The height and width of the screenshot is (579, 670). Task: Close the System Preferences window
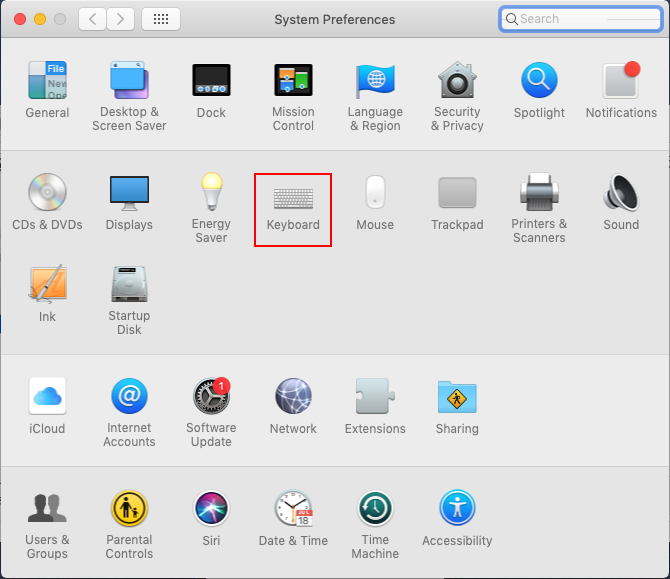click(x=20, y=19)
